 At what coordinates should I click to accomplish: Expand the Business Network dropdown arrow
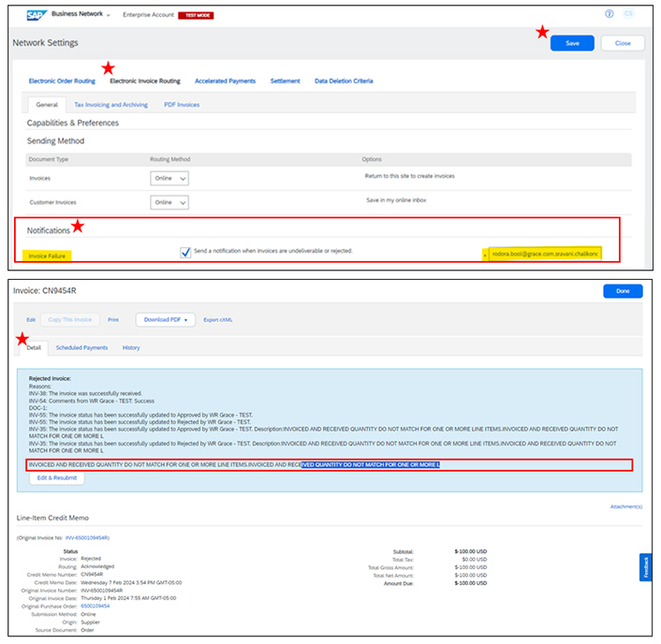pyautogui.click(x=109, y=16)
